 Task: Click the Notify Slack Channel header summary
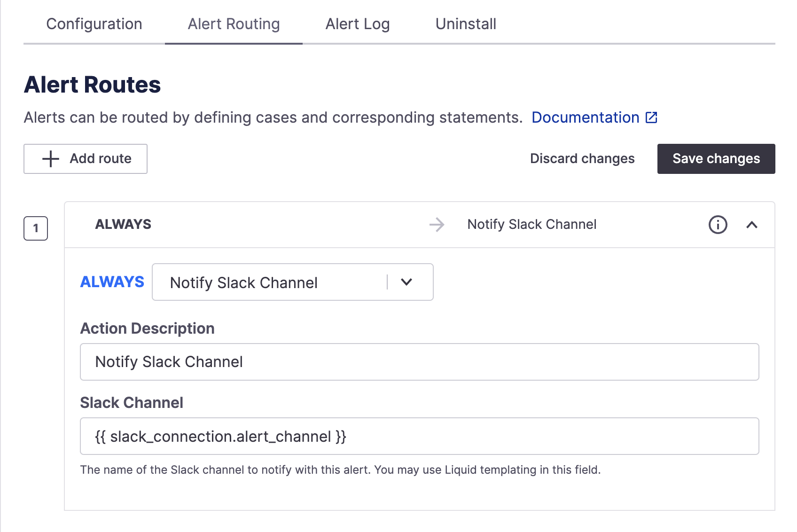532,224
